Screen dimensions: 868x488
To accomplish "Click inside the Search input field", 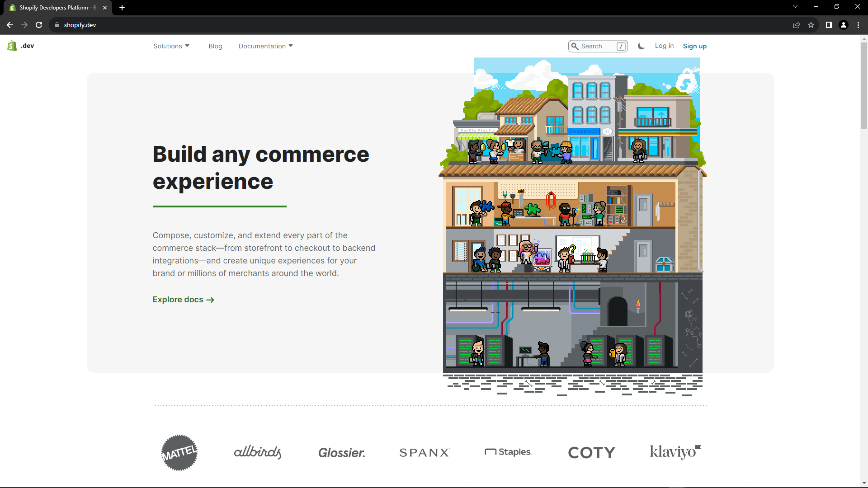I will click(x=597, y=46).
